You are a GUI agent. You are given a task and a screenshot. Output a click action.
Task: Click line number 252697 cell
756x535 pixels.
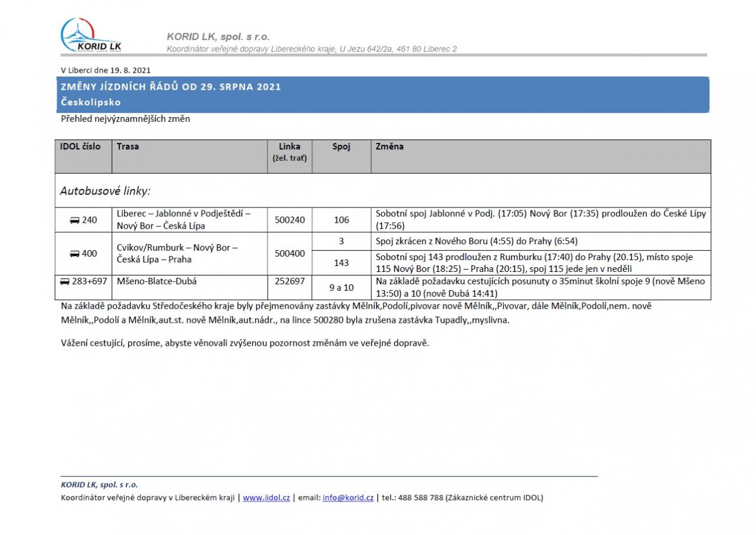(x=289, y=281)
